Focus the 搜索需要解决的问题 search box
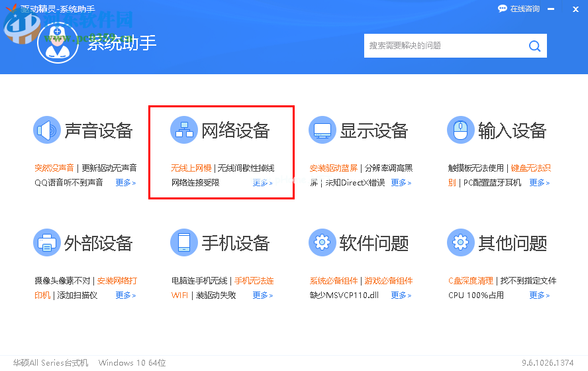Viewport: 588px width, 371px height. click(x=456, y=46)
